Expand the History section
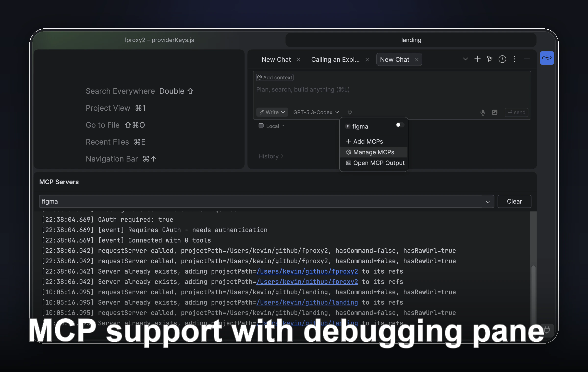Image resolution: width=588 pixels, height=372 pixels. 271,156
